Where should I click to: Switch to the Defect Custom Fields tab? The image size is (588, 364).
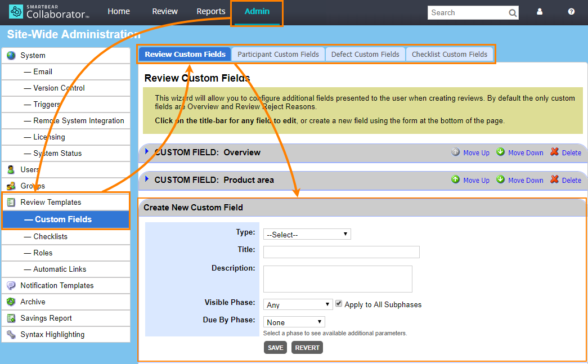point(365,54)
